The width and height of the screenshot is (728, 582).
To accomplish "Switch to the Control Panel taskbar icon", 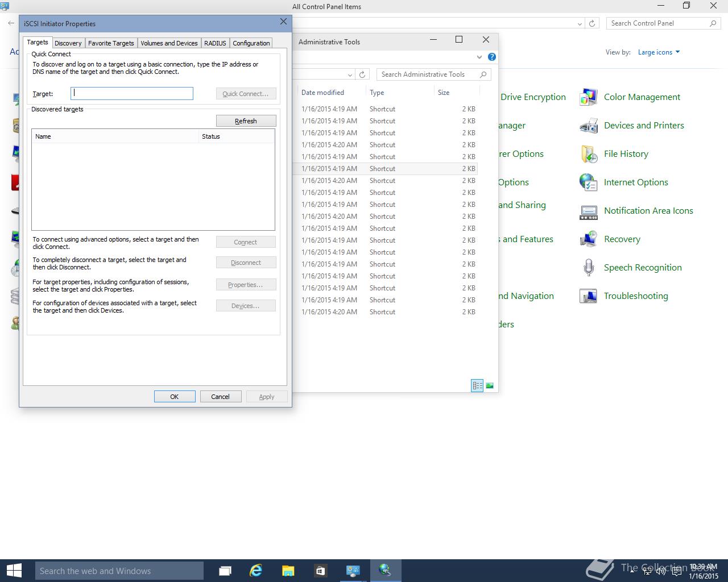I will tap(353, 571).
